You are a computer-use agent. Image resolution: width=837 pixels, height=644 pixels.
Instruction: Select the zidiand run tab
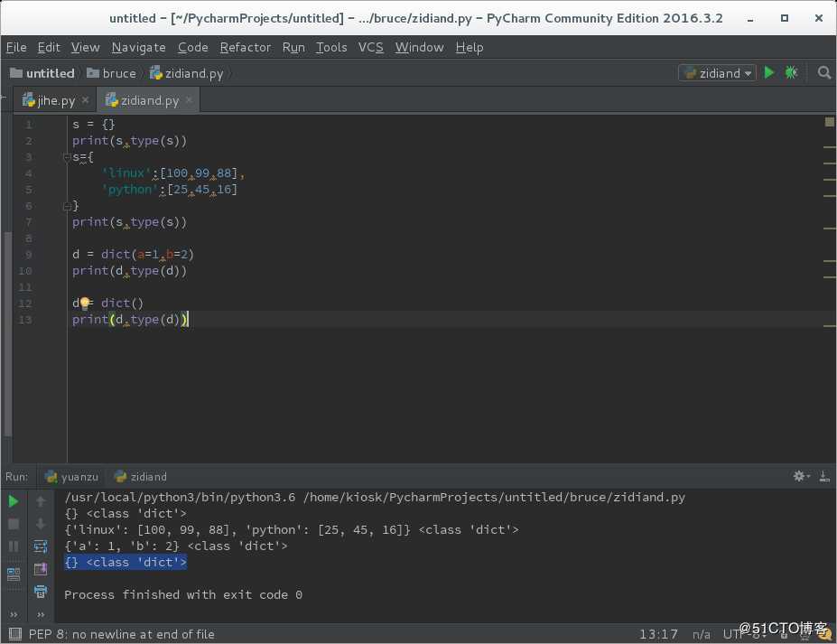[x=142, y=476]
